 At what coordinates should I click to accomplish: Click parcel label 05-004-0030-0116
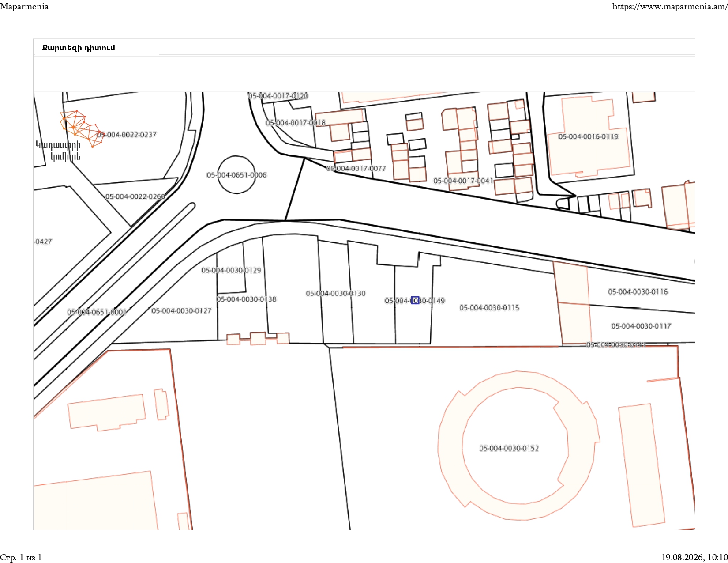[x=638, y=292]
